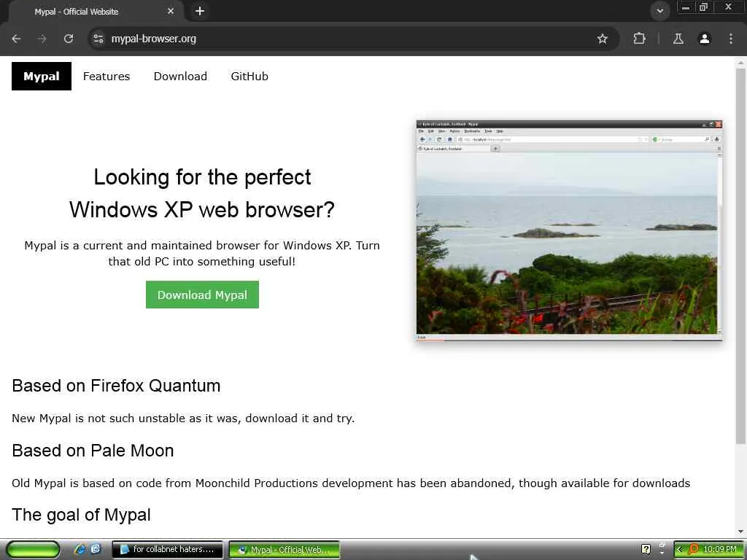The image size is (747, 560).
Task: Click the heading 'The goal of Mypal'
Action: (x=82, y=515)
